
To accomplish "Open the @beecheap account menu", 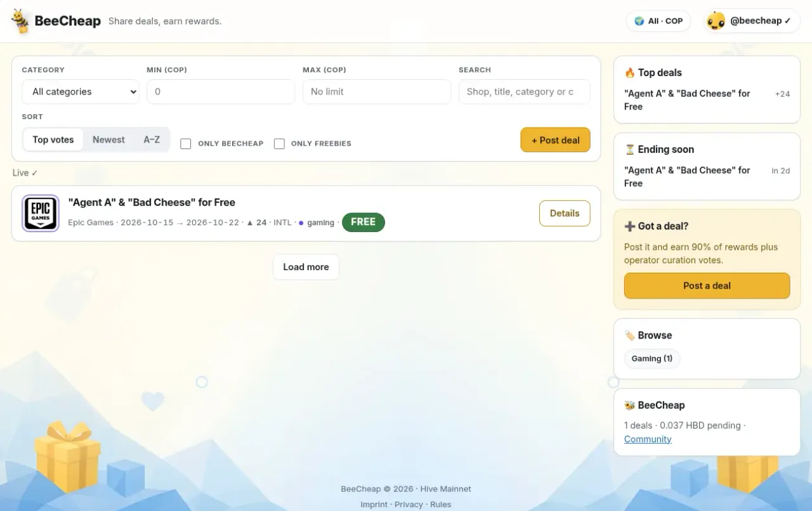I will click(x=752, y=21).
